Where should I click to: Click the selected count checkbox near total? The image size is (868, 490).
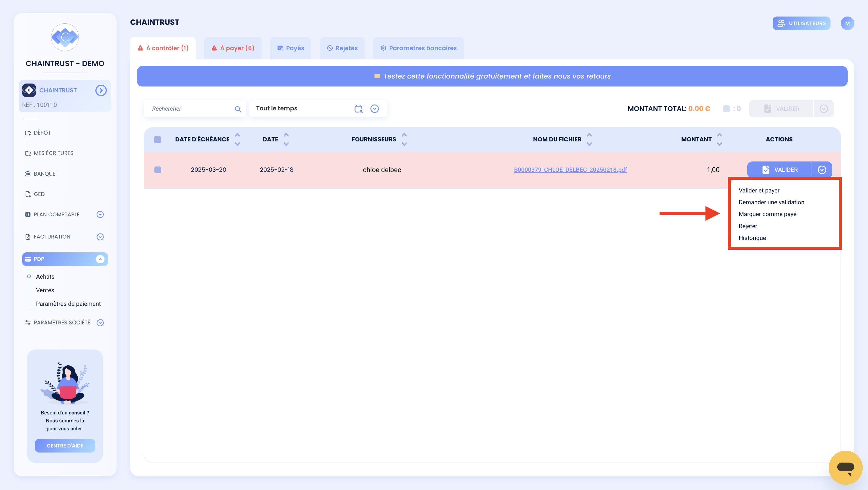(x=726, y=109)
